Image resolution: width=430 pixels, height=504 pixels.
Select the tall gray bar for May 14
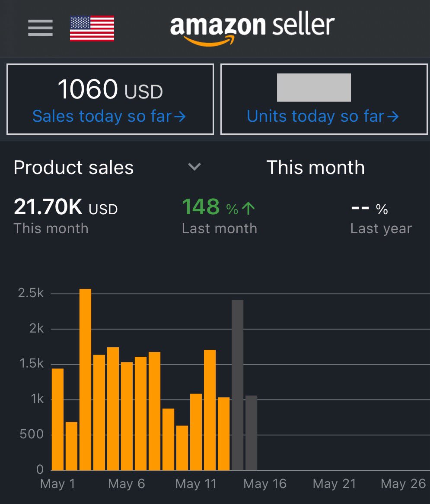pos(237,385)
